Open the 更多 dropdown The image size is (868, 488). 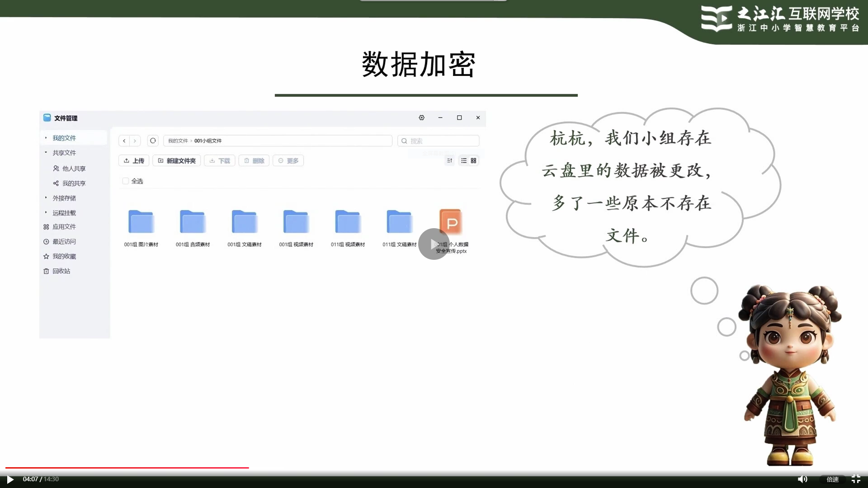click(288, 160)
